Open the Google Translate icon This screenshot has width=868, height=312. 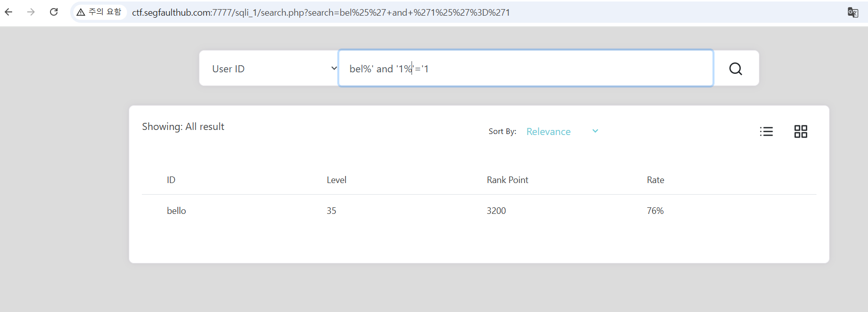pyautogui.click(x=853, y=13)
